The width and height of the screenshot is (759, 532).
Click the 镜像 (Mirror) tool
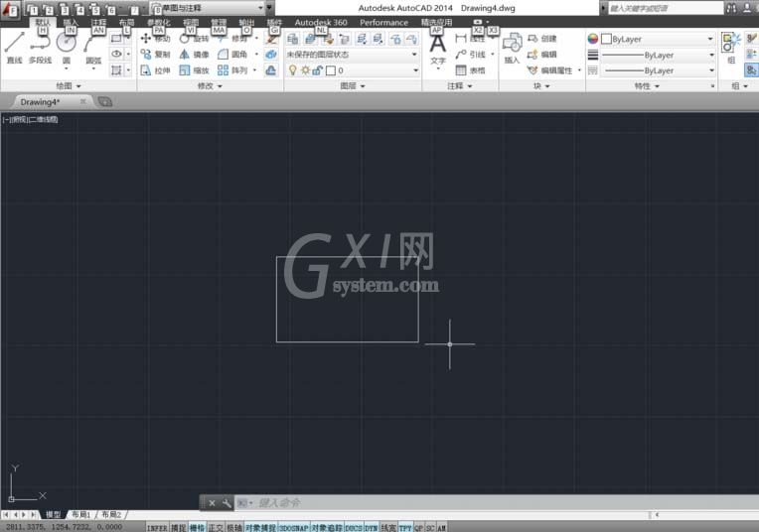coord(194,55)
